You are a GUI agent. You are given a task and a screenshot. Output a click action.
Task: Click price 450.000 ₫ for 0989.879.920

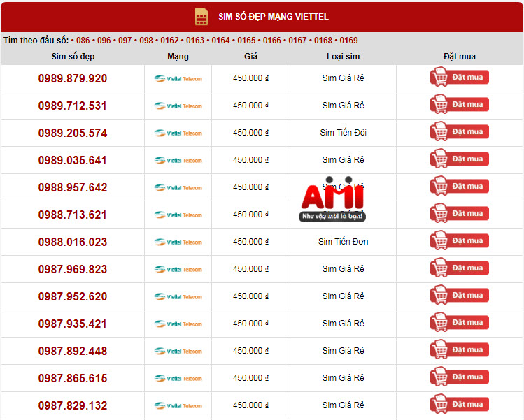click(x=250, y=78)
